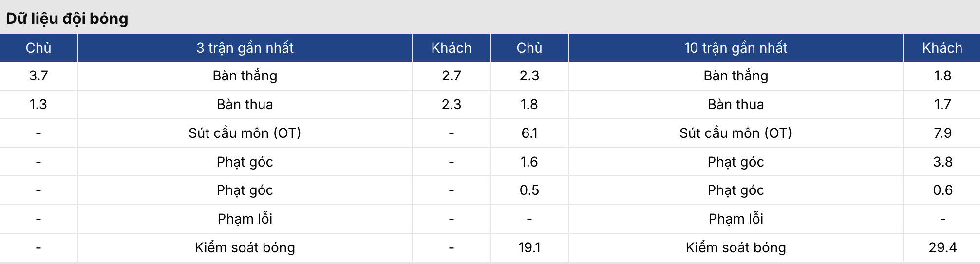980x264 pixels.
Task: Click the first 'Chủ' header on the left
Action: (x=38, y=48)
